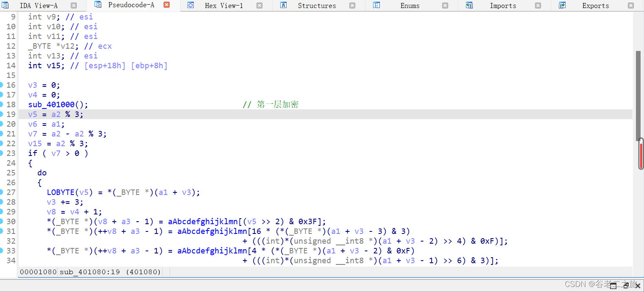Click the LOBYTE macro on line 27
This screenshot has height=292, width=644.
(x=60, y=192)
